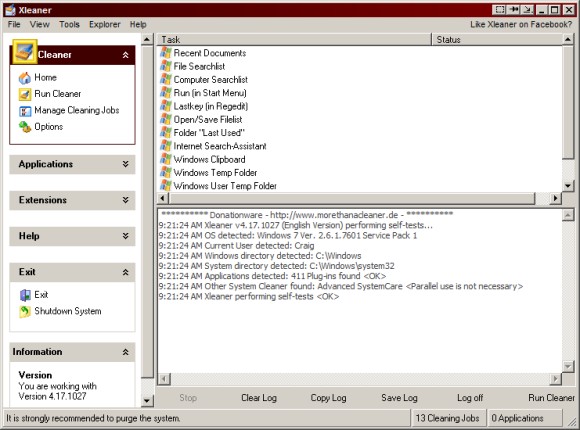Click task list scroll up arrow
Viewport: 580px width, 430px height.
(568, 39)
